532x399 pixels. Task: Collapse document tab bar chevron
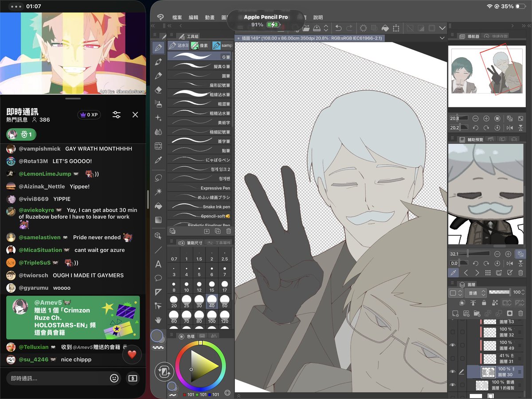pos(442,38)
